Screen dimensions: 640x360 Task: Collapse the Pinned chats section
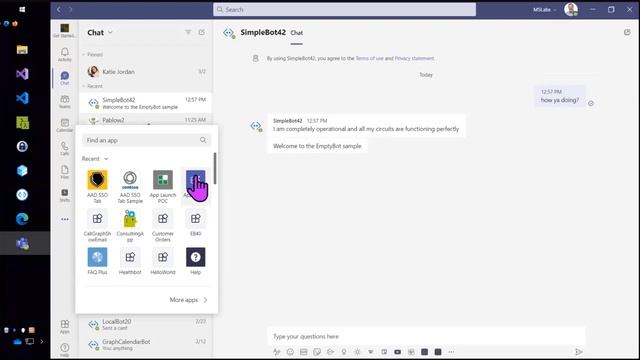[x=93, y=54]
